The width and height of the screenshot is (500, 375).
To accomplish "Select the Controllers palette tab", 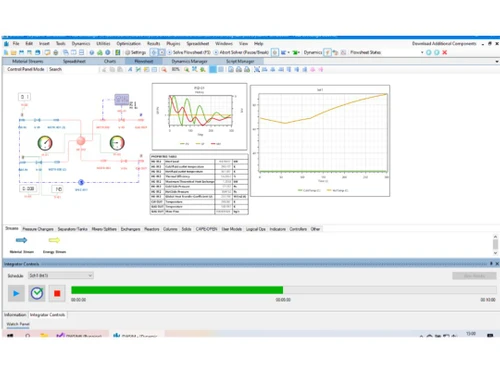I will tap(298, 229).
